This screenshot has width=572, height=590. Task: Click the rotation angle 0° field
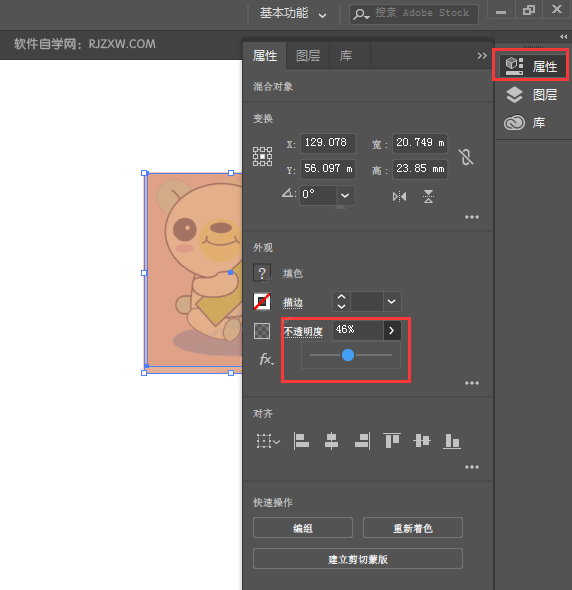click(x=318, y=195)
